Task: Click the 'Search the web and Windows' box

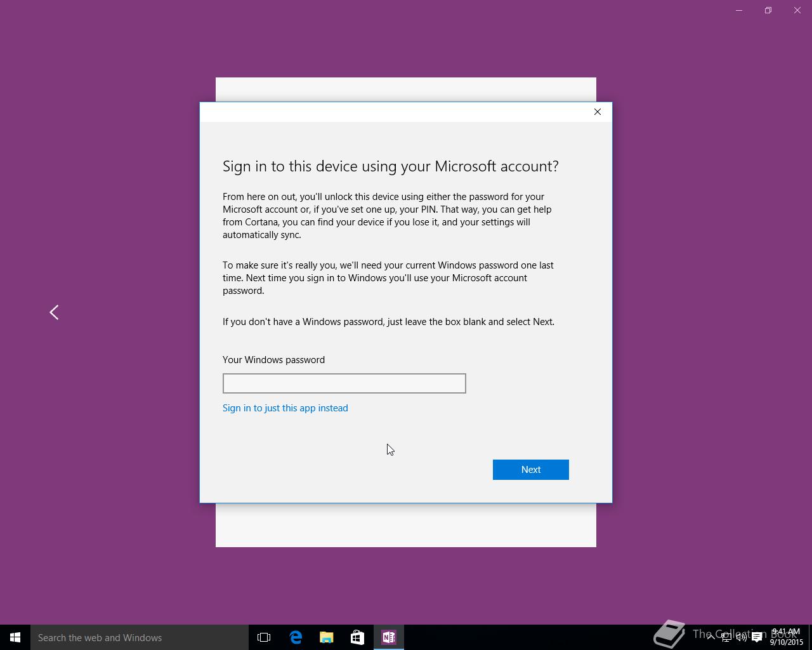Action: pyautogui.click(x=140, y=637)
